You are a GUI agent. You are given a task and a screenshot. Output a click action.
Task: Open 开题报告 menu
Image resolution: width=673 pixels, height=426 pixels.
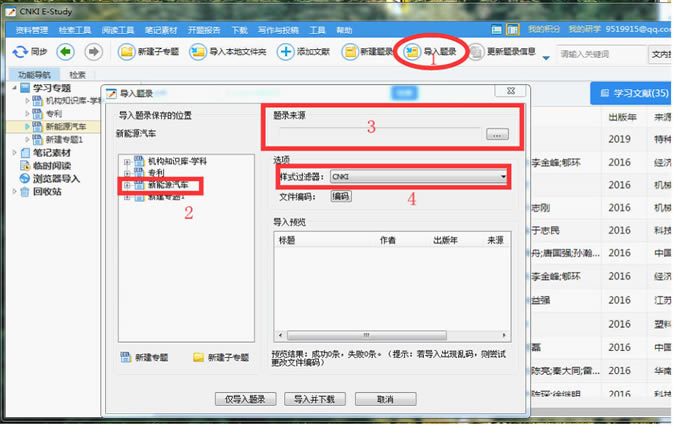click(x=204, y=30)
